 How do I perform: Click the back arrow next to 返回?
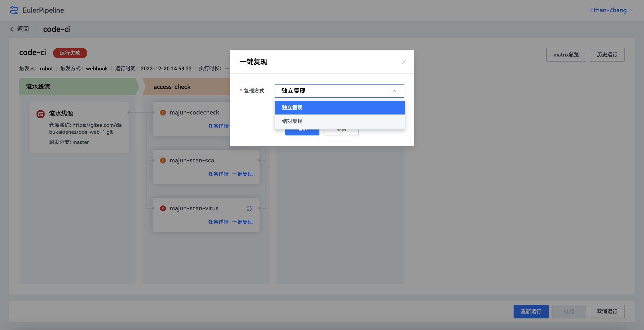coord(12,29)
